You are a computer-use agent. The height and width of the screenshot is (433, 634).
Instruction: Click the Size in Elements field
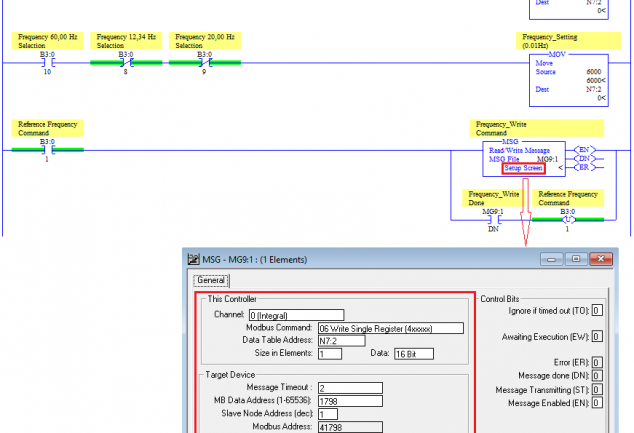(330, 354)
